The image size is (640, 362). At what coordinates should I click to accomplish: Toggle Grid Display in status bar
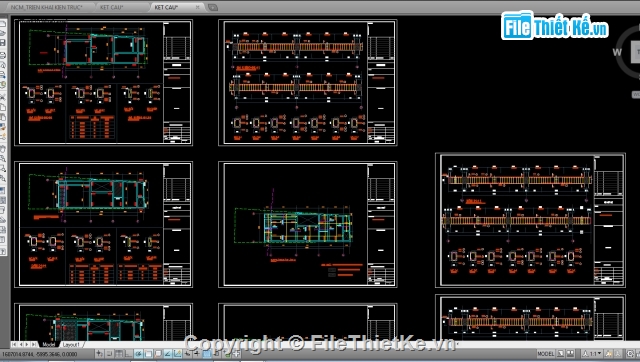pos(119,353)
